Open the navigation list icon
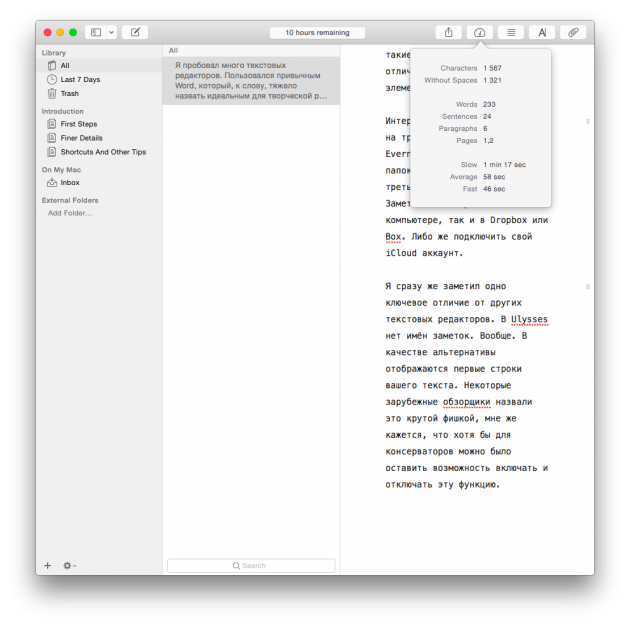This screenshot has width=630, height=626. tap(511, 32)
